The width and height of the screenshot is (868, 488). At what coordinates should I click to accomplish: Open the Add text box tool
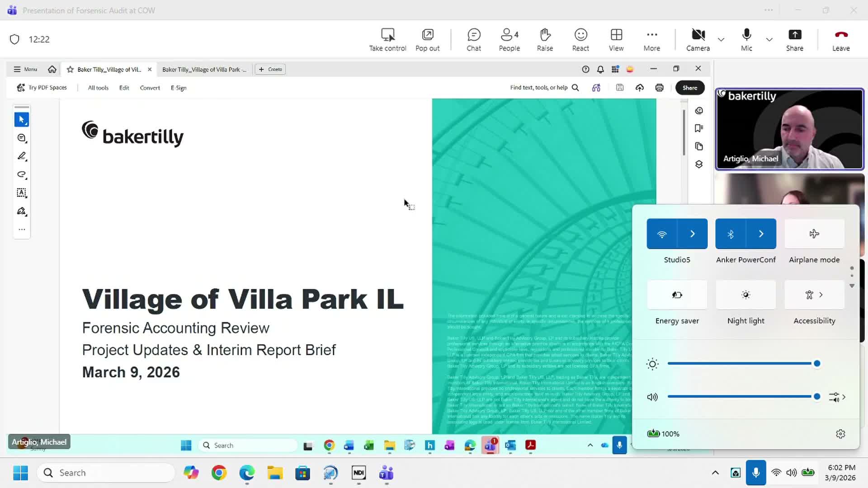(21, 193)
